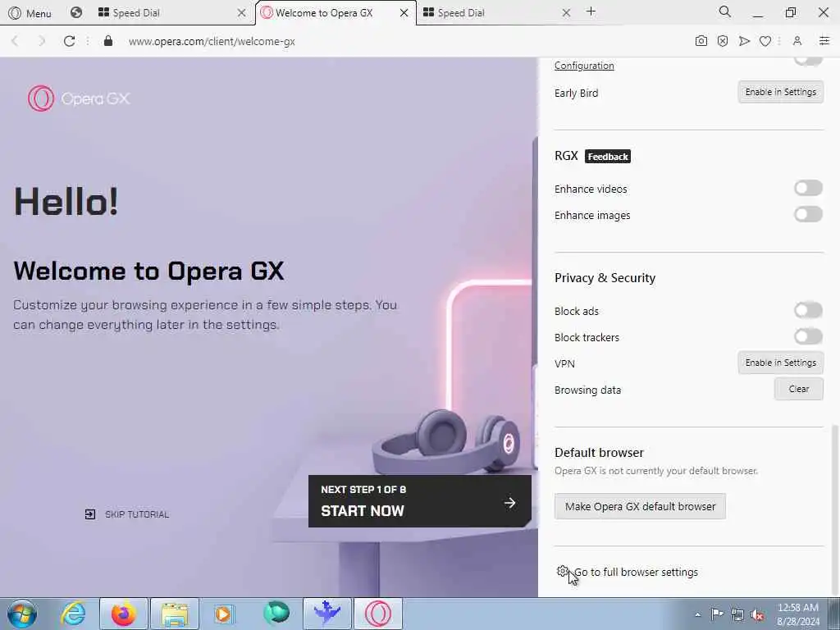Viewport: 840px width, 630px height.
Task: Go back with the back arrow
Action: [15, 41]
